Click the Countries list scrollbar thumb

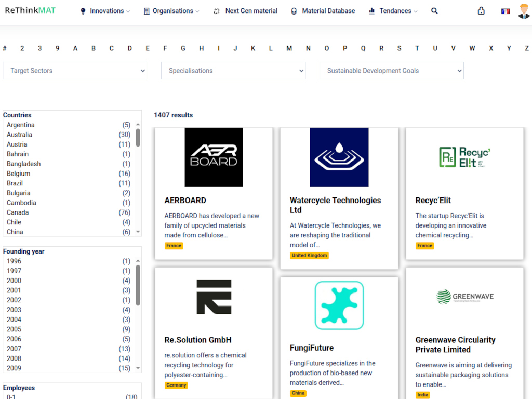138,137
